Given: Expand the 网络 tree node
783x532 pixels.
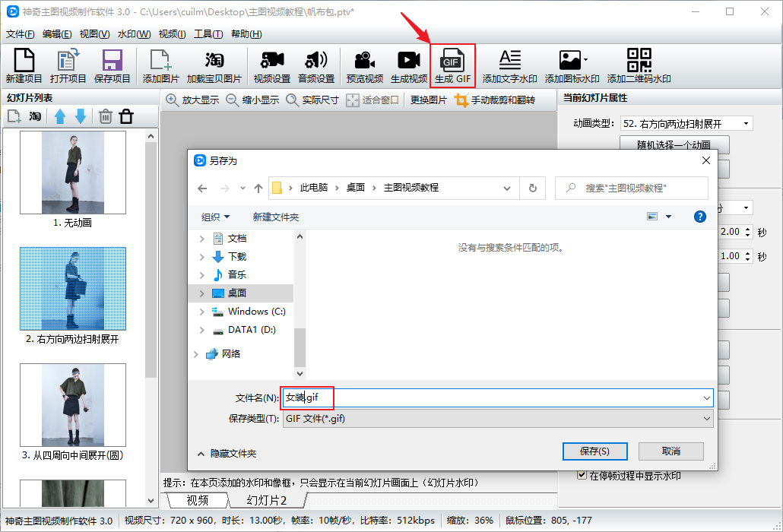Looking at the screenshot, I should (x=196, y=354).
